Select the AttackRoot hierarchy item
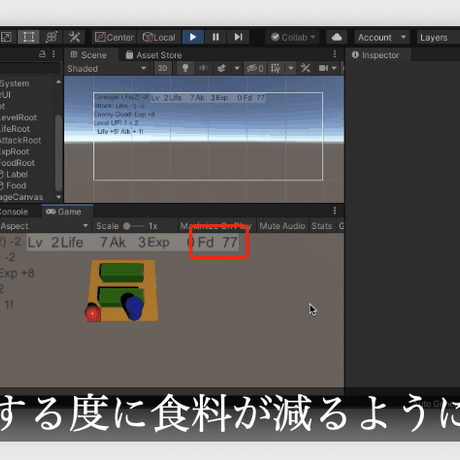Screen dimensions: 460x460 tap(20, 140)
